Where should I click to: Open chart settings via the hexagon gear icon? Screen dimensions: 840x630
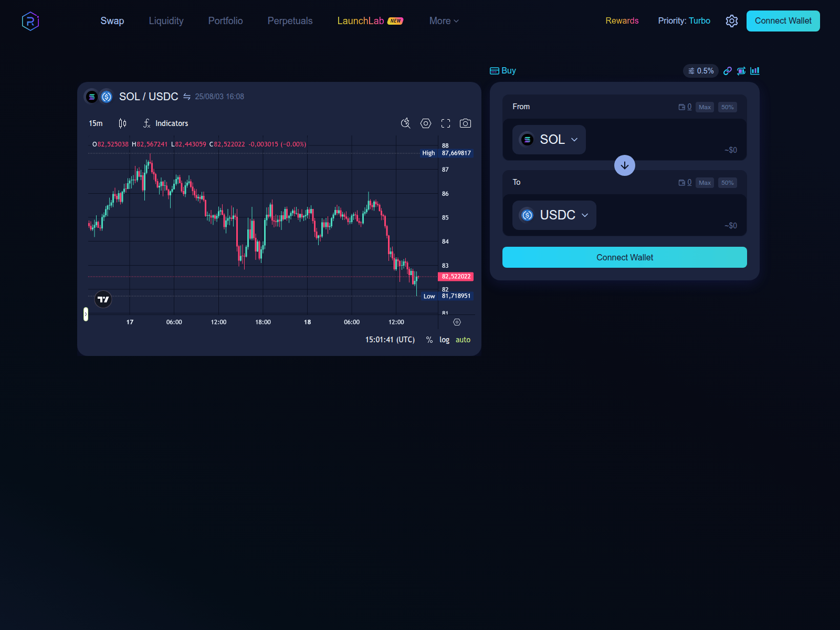click(x=425, y=123)
